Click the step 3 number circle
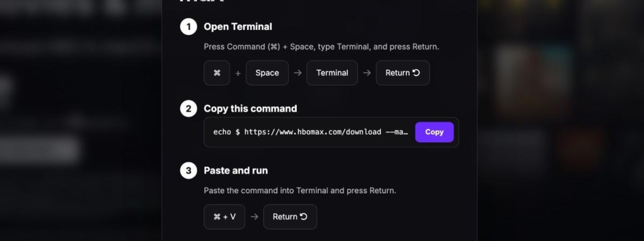This screenshot has height=241, width=644. [x=188, y=170]
